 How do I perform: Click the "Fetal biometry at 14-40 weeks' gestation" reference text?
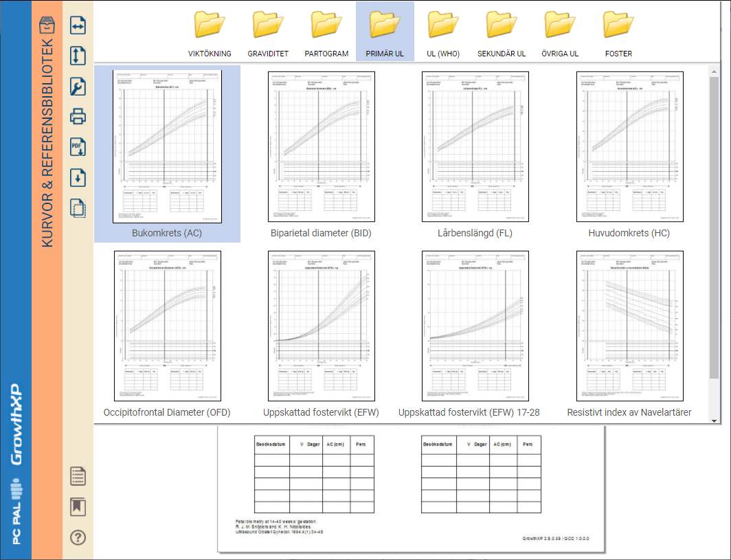coord(276,522)
